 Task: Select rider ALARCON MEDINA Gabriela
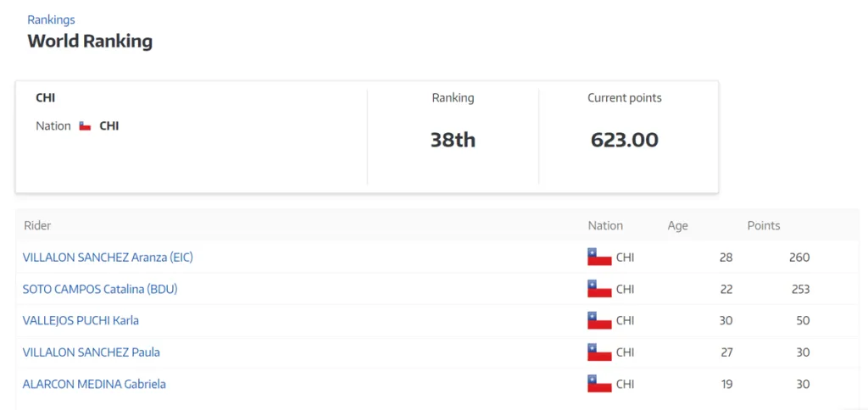pos(94,384)
